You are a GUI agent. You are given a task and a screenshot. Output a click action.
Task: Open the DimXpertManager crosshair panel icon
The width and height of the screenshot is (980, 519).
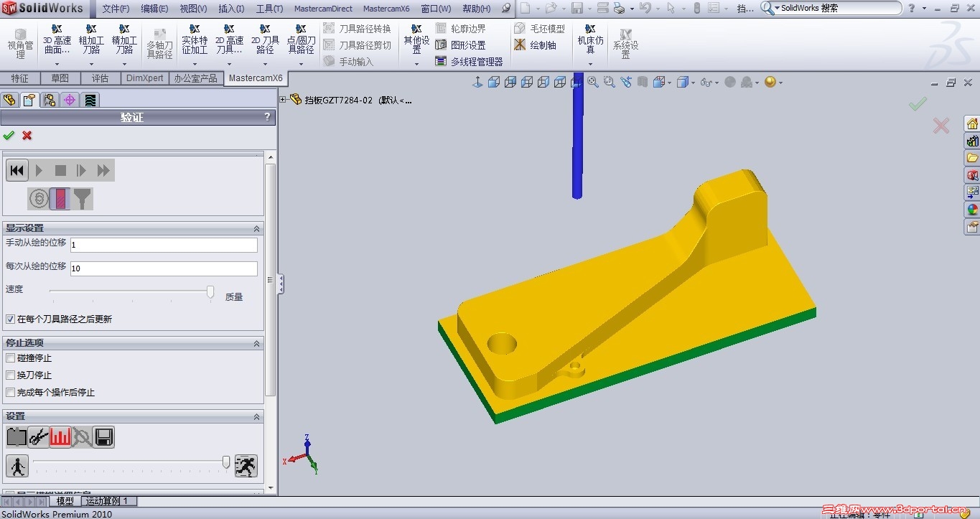(x=70, y=100)
